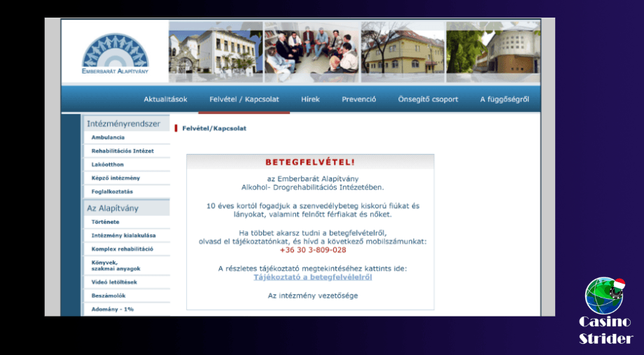Screen dimensions: 644x355
Task: Open the Prevenció navigation item
Action: 359,99
